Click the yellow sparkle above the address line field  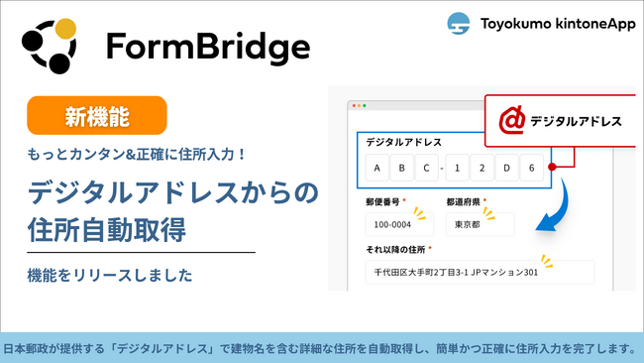point(547,261)
